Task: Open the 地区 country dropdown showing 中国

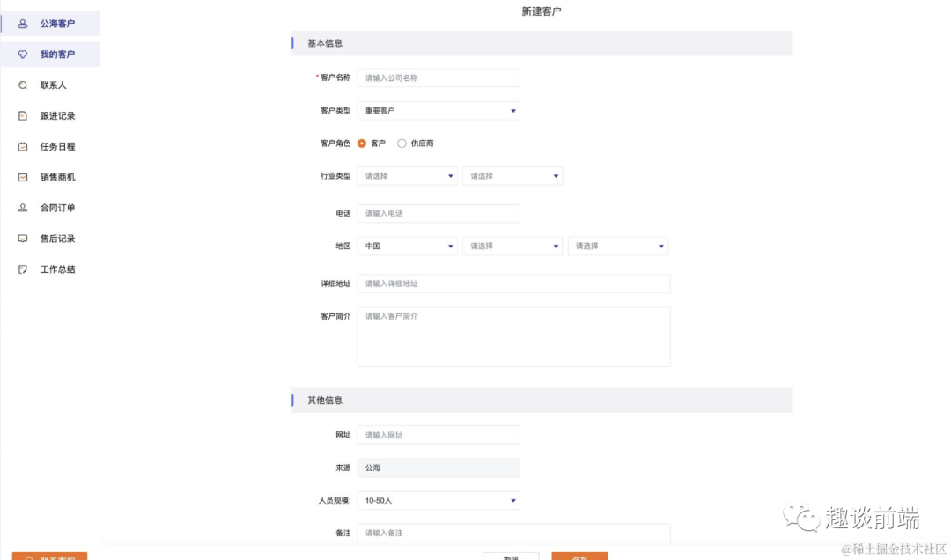Action: tap(407, 246)
